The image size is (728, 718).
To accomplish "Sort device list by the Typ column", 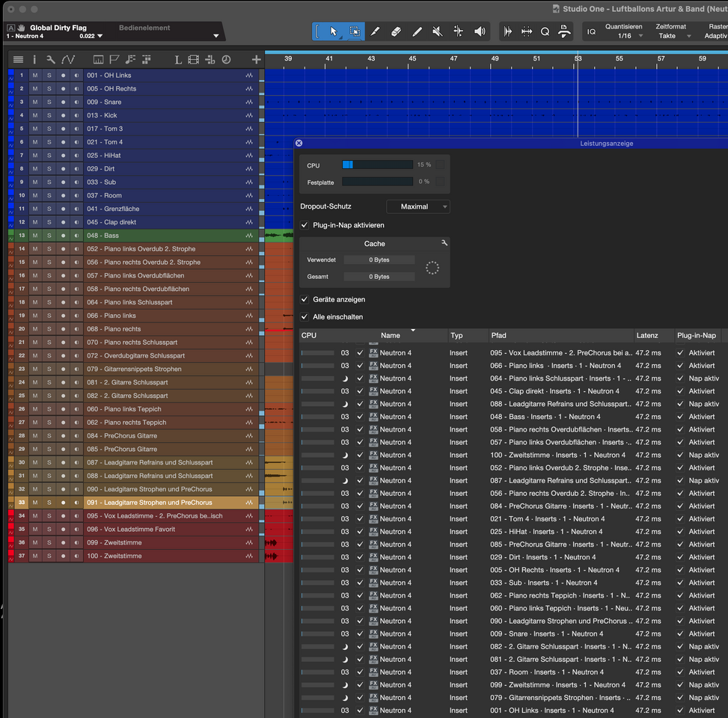I will (x=456, y=335).
